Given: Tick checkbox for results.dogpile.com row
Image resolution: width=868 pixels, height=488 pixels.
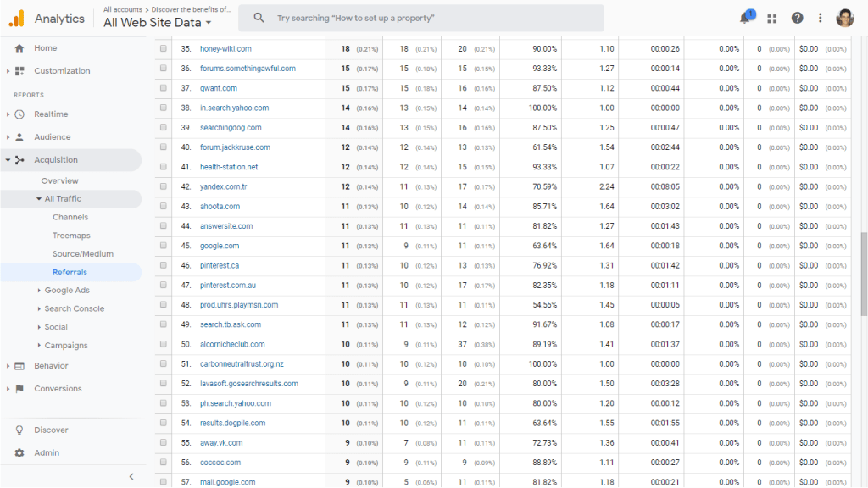Looking at the screenshot, I should (164, 423).
